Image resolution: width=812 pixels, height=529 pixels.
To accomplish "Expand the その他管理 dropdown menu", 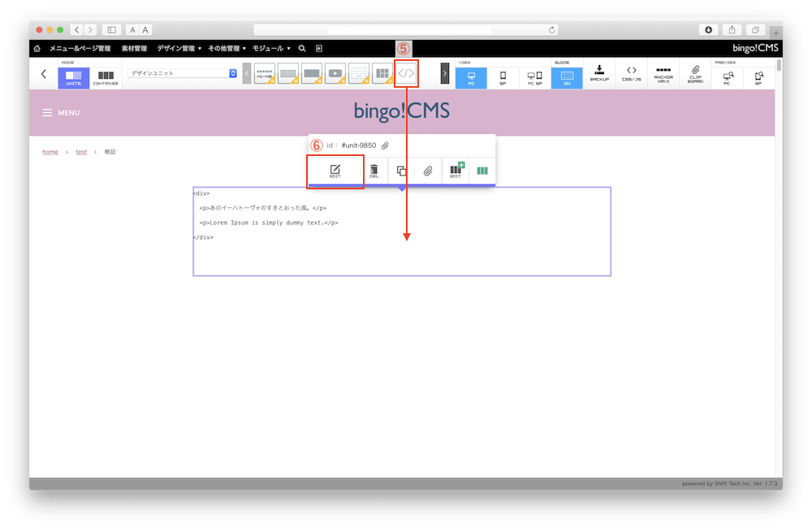I will click(227, 49).
